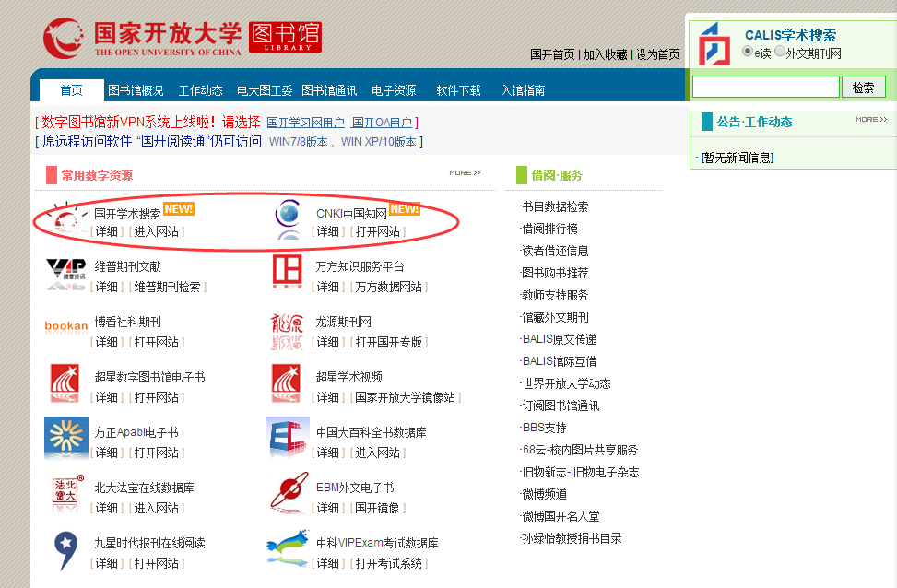Click the 国家开放大学 red logo emblem

[63, 38]
